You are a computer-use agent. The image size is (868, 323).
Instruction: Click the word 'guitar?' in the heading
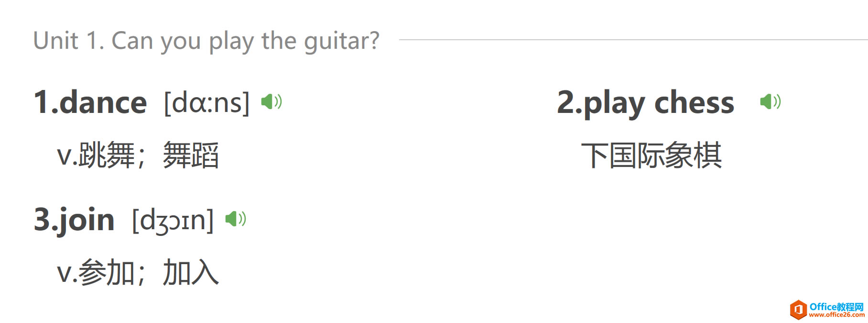[x=342, y=42]
